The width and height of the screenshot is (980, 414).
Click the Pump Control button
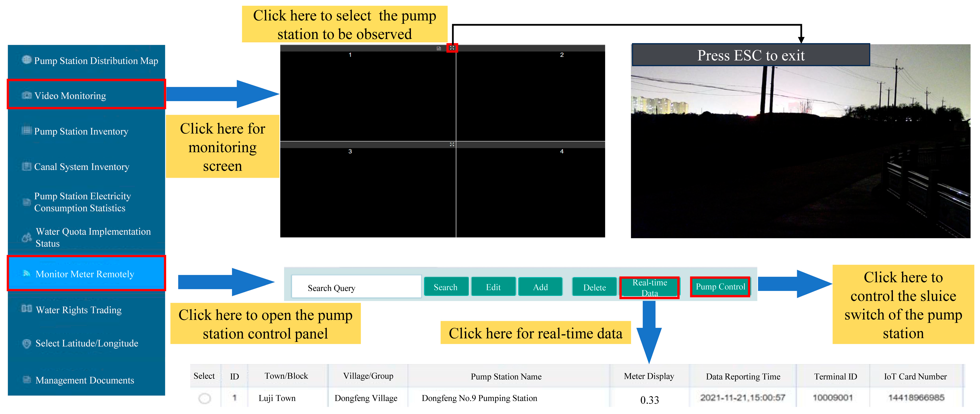click(720, 287)
